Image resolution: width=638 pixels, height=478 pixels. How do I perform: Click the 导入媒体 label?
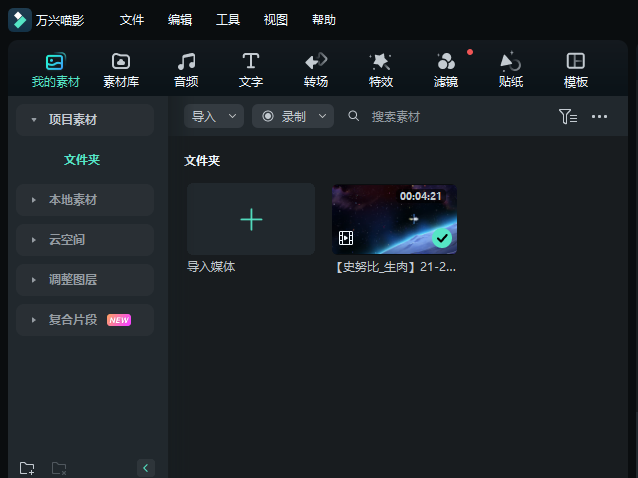211,267
